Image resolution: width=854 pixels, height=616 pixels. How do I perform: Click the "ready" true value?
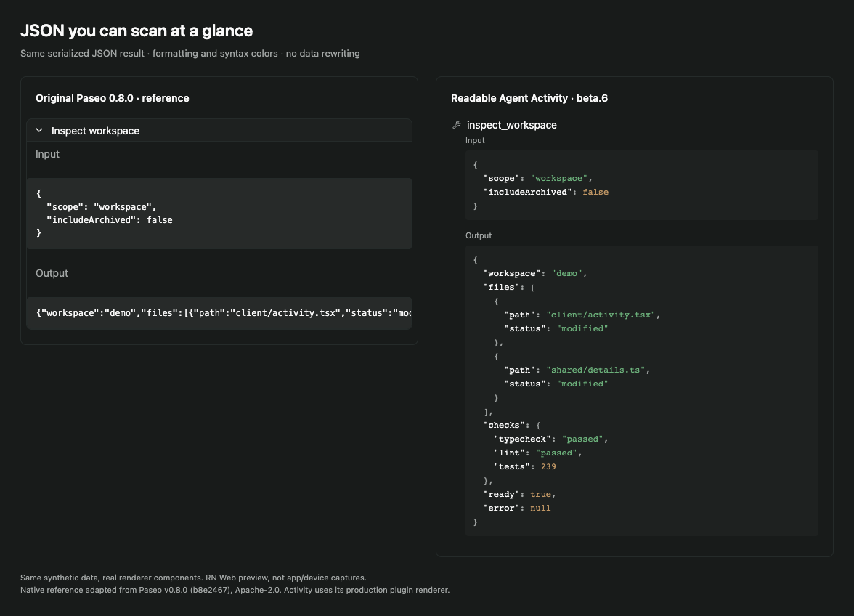point(540,495)
